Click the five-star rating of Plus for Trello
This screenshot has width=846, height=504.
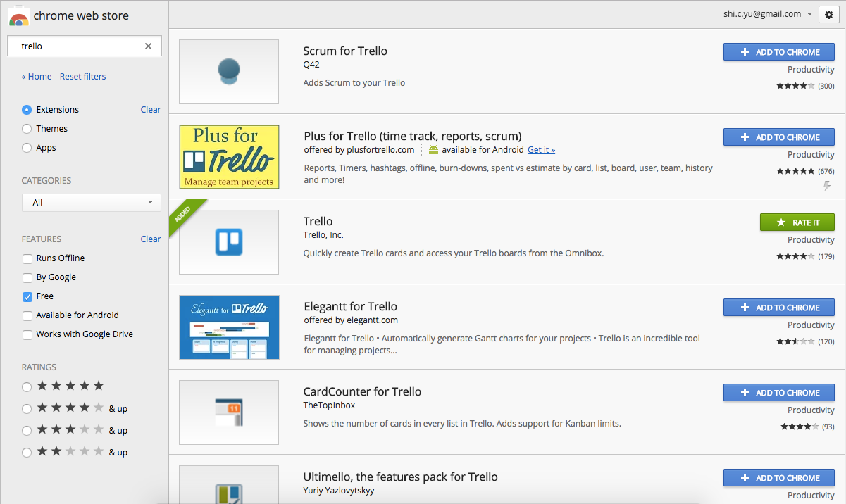(x=795, y=171)
